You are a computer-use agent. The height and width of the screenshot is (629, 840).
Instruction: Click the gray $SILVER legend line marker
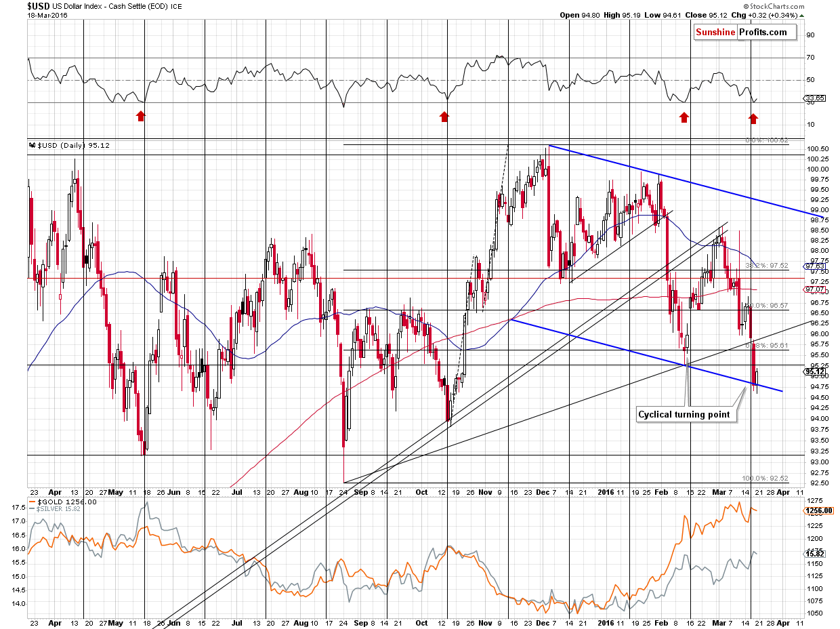point(31,508)
